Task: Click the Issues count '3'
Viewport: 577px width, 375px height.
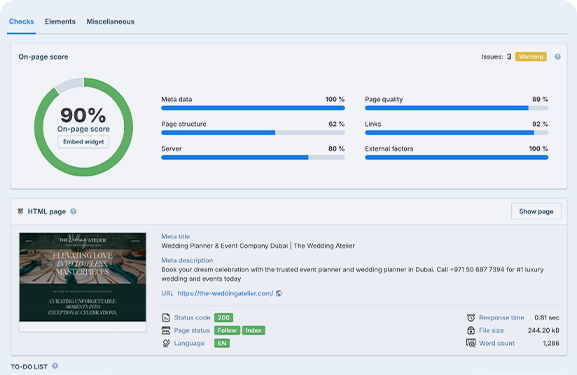Action: (x=509, y=57)
